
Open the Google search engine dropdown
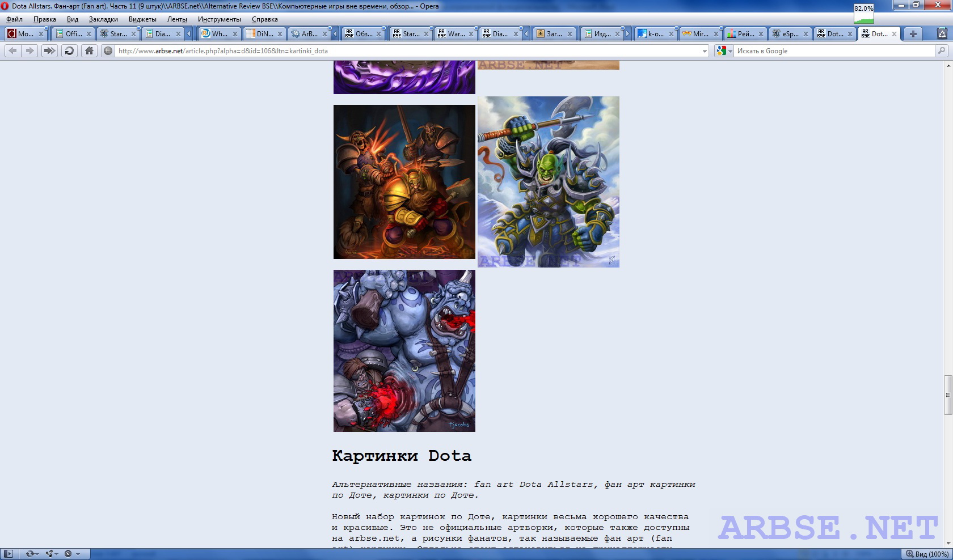coord(724,51)
